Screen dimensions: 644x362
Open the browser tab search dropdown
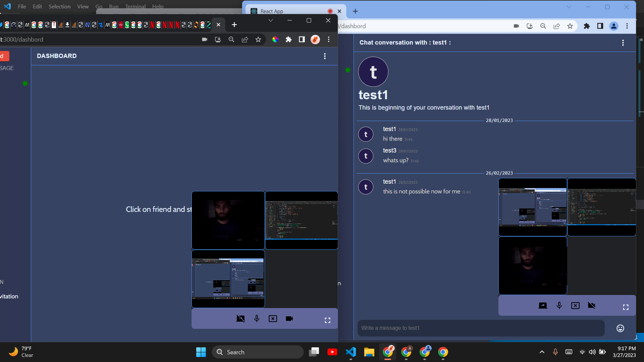click(569, 7)
